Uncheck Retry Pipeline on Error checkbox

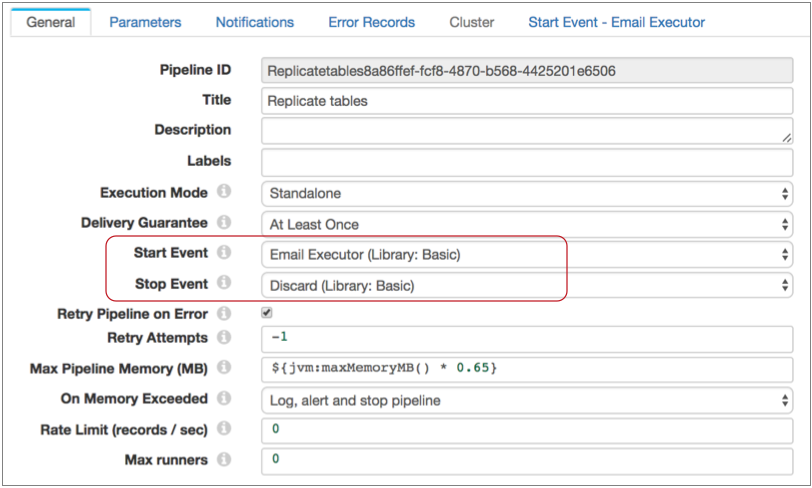267,313
